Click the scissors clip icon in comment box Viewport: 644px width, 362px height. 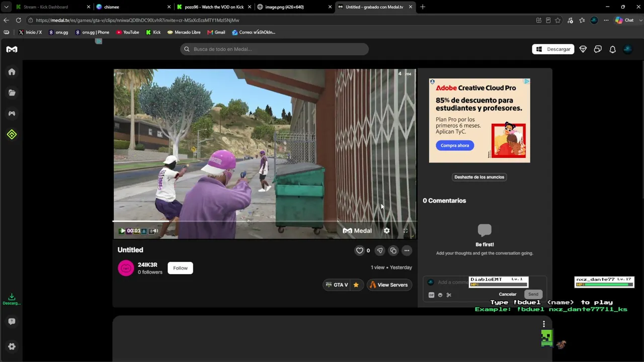click(449, 295)
